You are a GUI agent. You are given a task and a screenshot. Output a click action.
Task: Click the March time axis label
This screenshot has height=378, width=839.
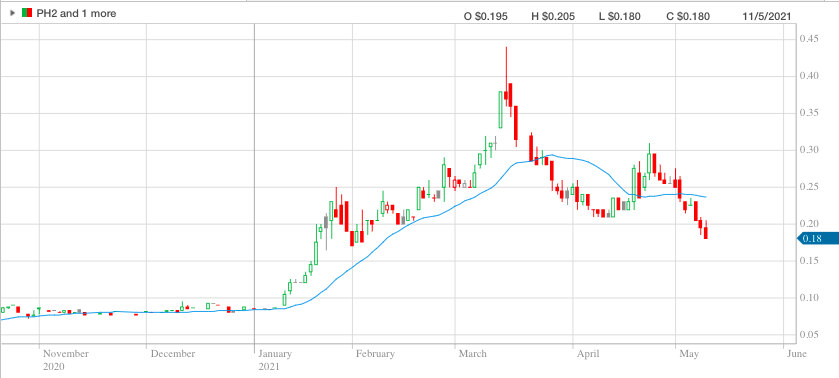tap(472, 354)
